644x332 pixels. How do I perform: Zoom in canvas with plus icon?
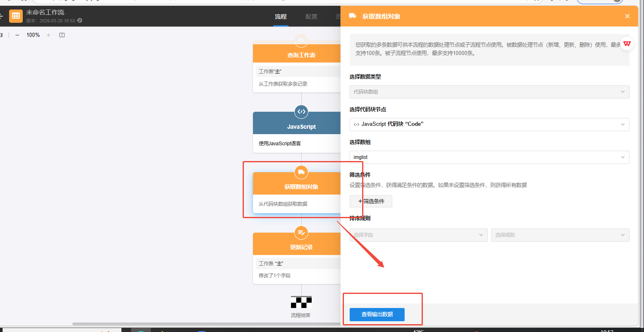coord(48,35)
